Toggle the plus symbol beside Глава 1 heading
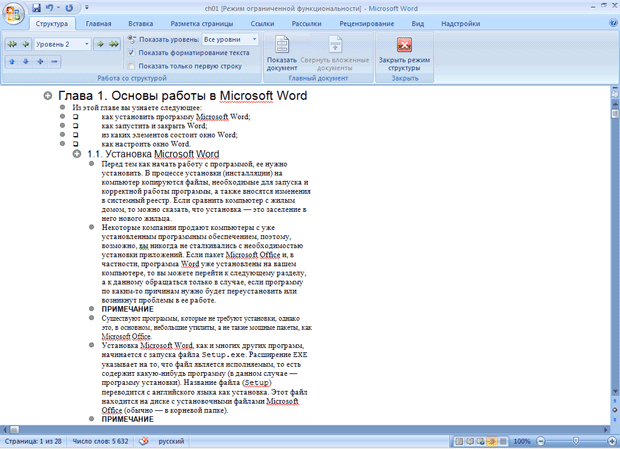Screen dimensions: 620x449 click(x=48, y=96)
